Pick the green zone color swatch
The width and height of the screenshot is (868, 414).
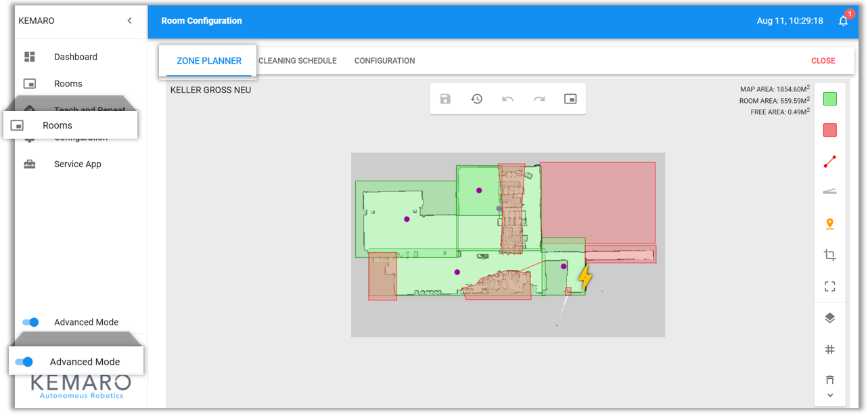(830, 99)
